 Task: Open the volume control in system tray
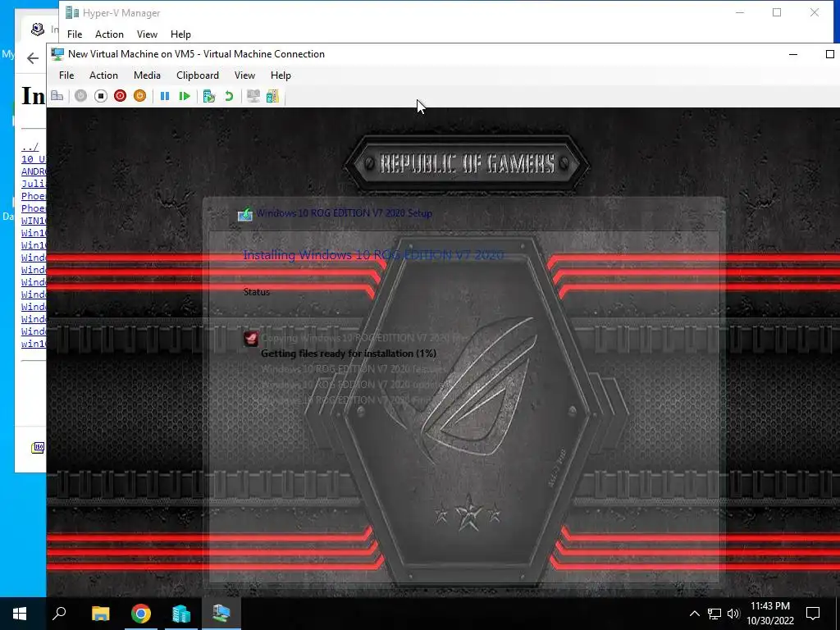tap(733, 614)
